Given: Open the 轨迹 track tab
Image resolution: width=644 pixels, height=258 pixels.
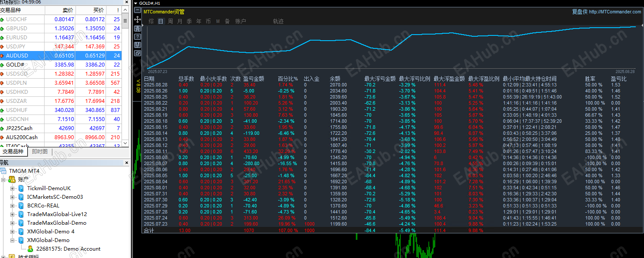Looking at the screenshot, I should (279, 21).
